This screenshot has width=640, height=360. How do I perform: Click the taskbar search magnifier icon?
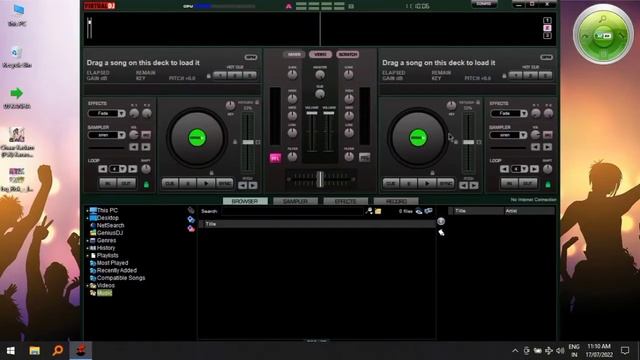click(58, 350)
